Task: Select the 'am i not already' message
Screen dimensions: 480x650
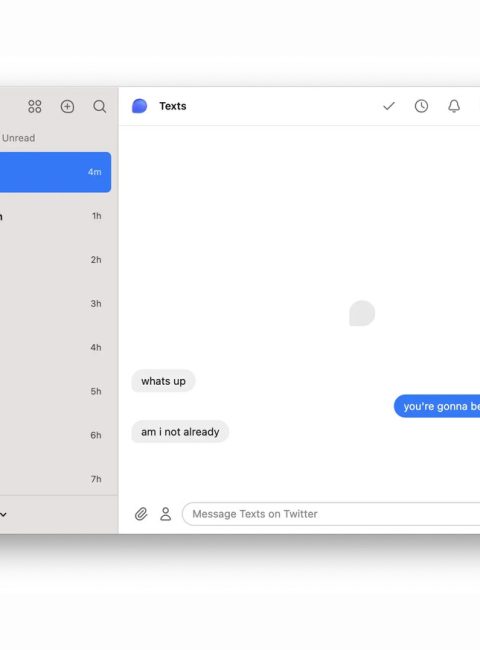Action: pos(180,432)
